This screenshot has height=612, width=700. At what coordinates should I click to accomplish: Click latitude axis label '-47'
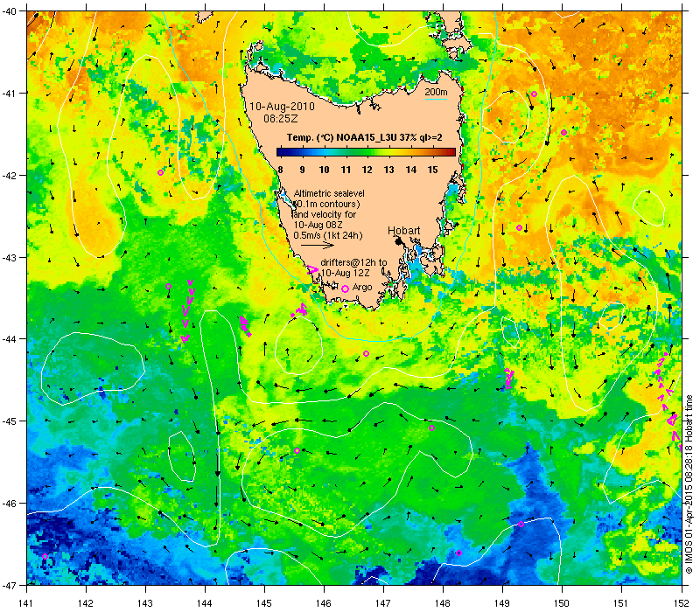(9, 585)
